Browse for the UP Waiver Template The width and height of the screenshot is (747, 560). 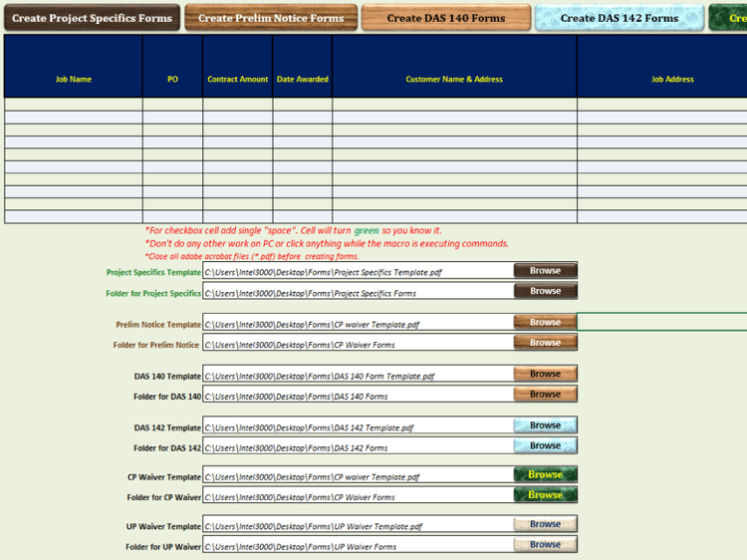pos(546,524)
